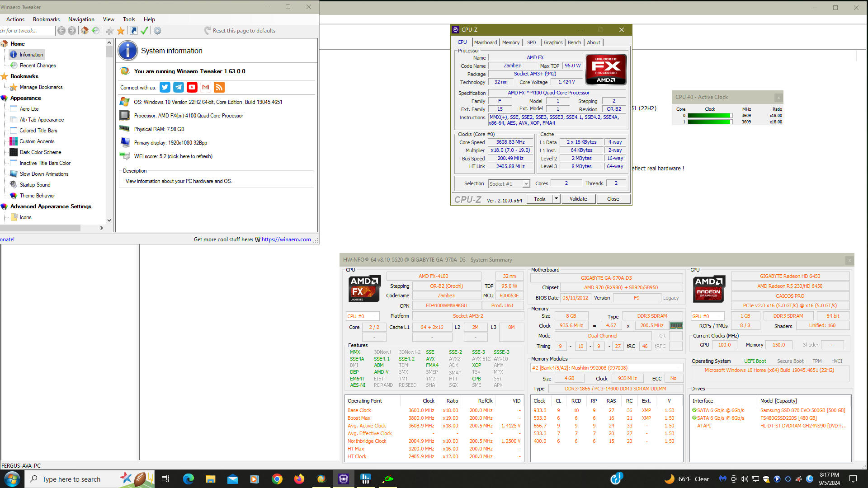Click Core 0 clock bar
Viewport: 868px width, 488px height.
(710, 116)
